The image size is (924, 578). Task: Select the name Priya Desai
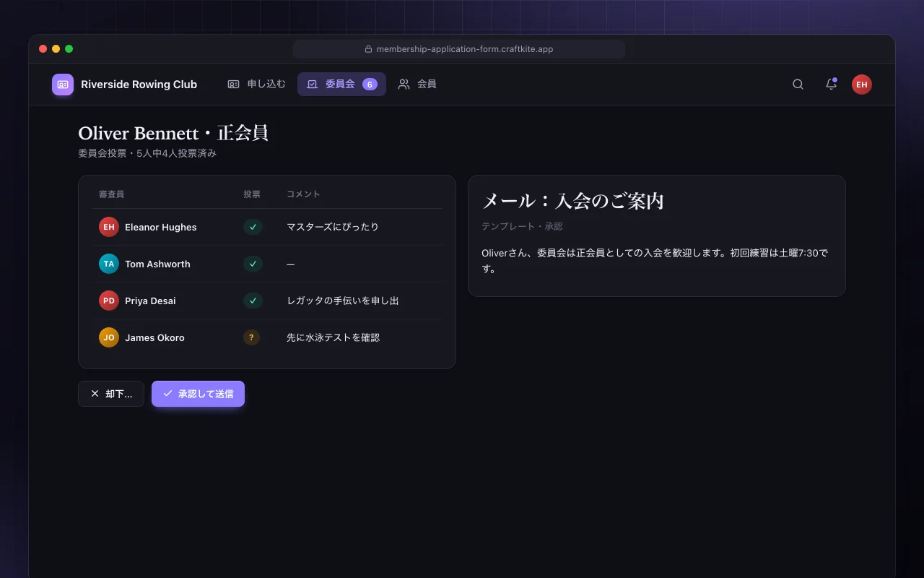150,301
